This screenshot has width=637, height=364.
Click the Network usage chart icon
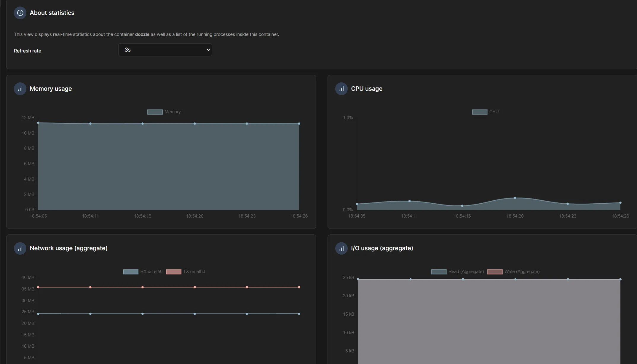20,248
